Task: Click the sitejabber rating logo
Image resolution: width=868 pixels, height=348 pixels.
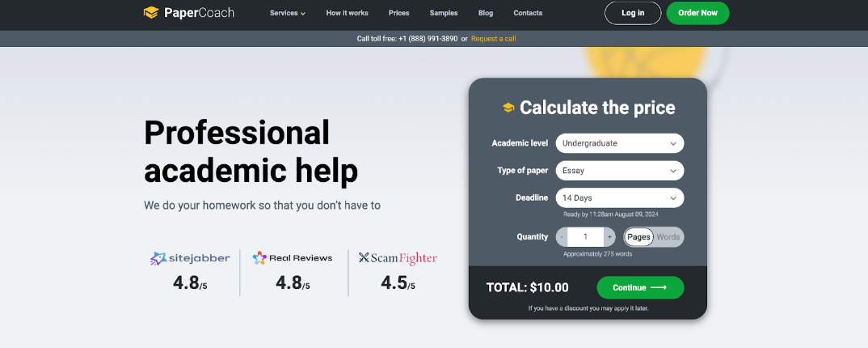Action: point(190,258)
